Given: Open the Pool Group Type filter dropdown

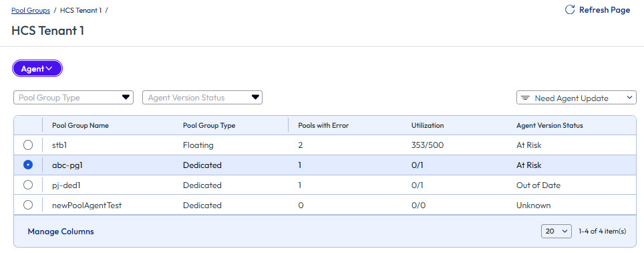Looking at the screenshot, I should point(73,98).
